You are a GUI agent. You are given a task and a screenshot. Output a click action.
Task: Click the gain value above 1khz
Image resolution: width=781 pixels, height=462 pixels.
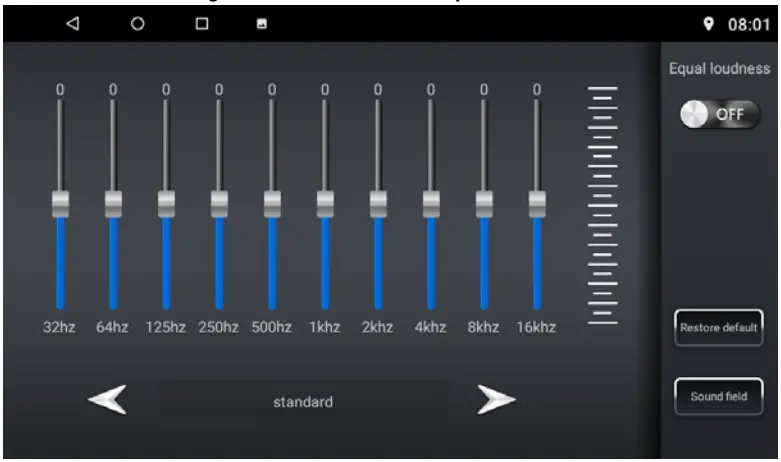tap(325, 90)
